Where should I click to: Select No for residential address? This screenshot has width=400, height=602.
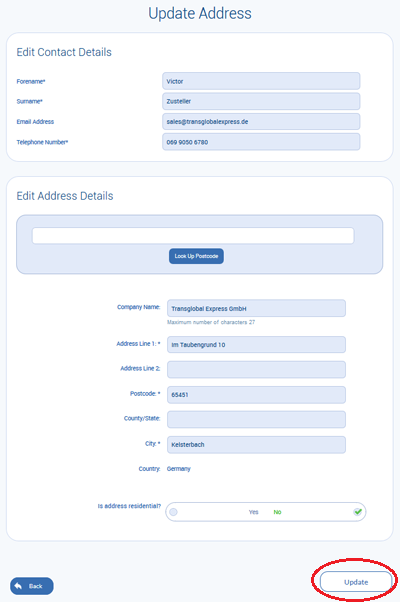click(277, 512)
